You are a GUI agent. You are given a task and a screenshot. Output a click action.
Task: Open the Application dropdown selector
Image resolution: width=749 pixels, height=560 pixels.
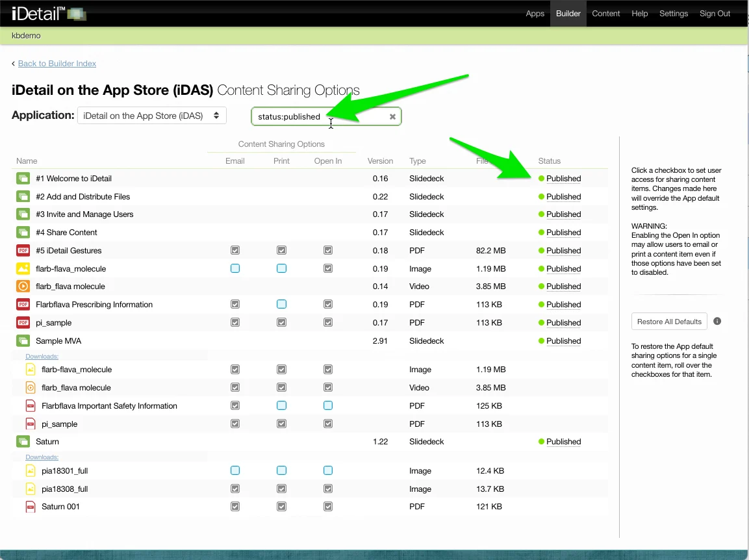(x=152, y=116)
